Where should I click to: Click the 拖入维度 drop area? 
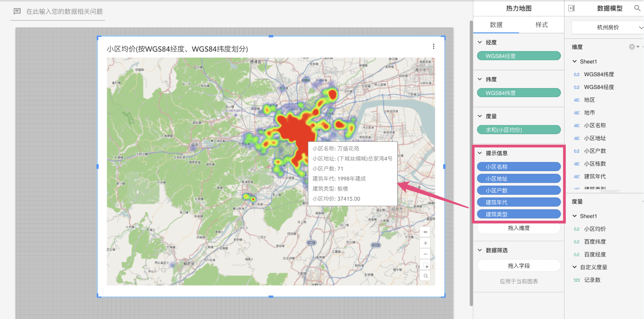pyautogui.click(x=519, y=228)
